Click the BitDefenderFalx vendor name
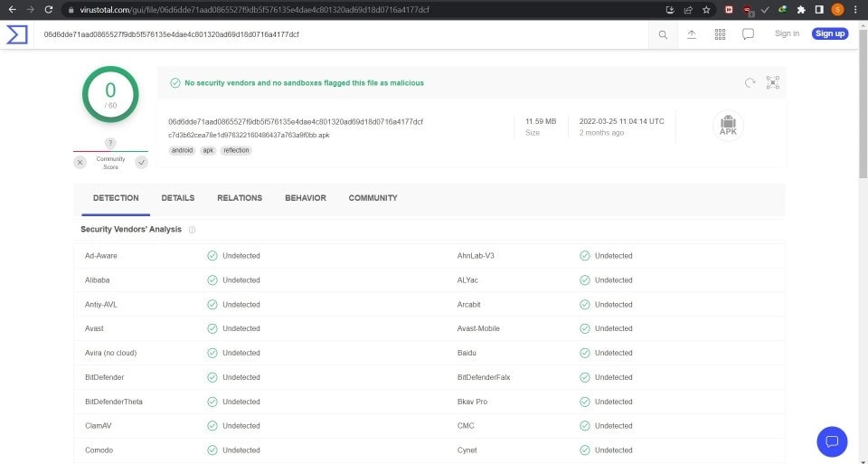Image resolution: width=868 pixels, height=464 pixels. (x=484, y=377)
